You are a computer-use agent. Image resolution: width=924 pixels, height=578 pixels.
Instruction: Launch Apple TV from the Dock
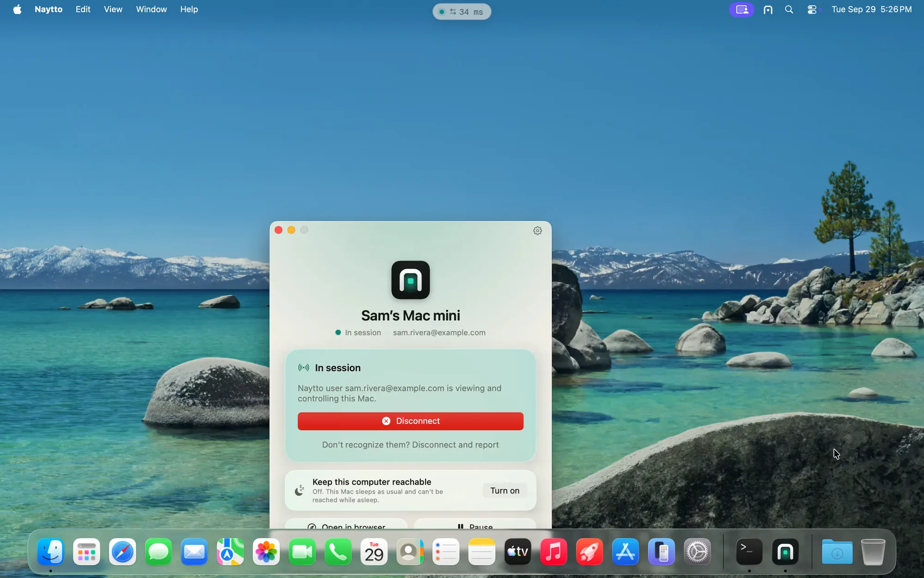tap(518, 552)
